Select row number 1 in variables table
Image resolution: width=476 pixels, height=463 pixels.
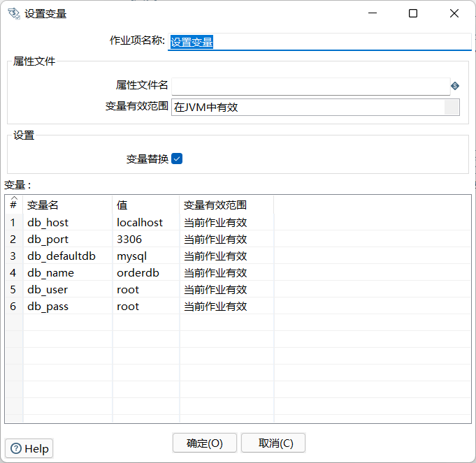coord(14,222)
